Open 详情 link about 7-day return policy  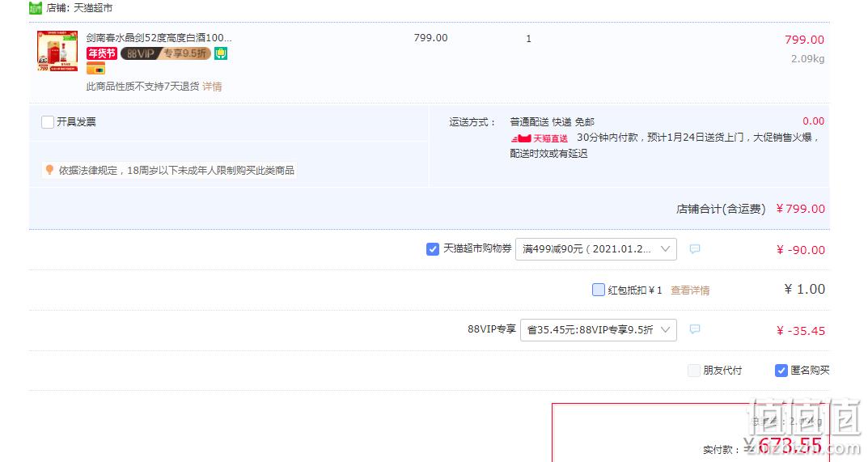212,87
